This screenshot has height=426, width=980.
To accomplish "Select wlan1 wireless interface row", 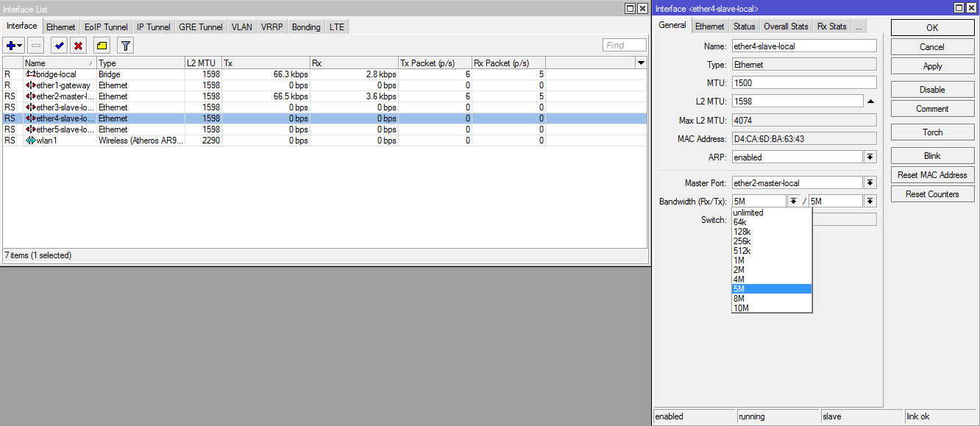I will point(324,141).
